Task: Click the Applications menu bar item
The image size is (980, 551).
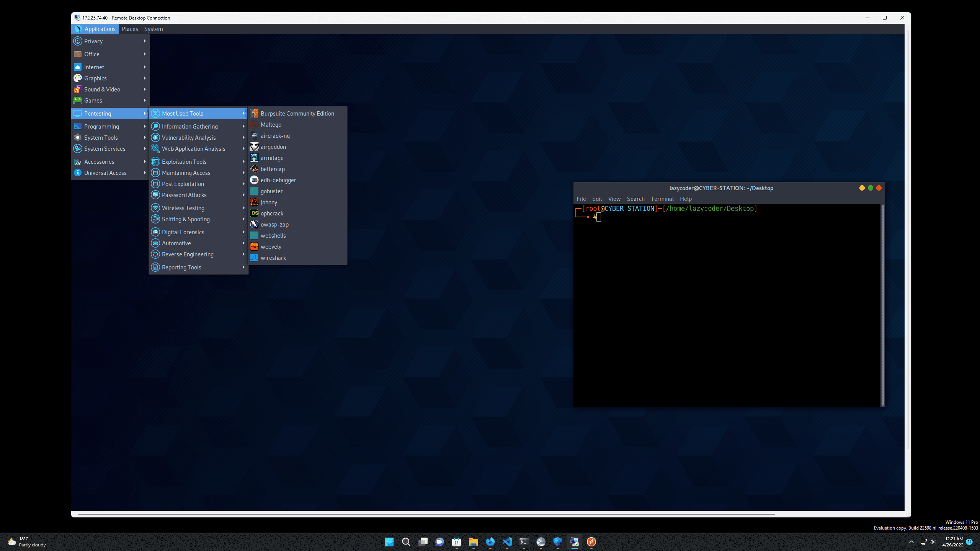Action: (x=100, y=28)
